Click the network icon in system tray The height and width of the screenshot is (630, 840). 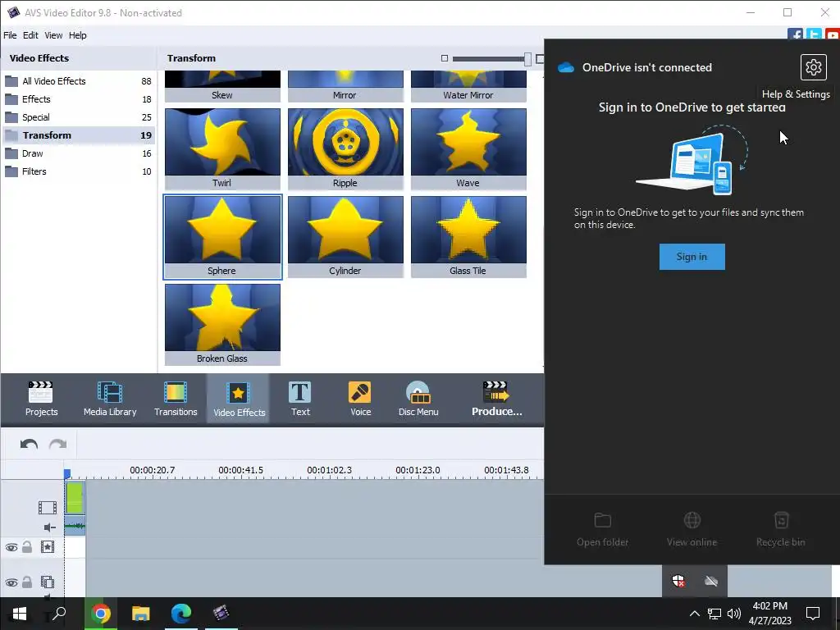[714, 614]
